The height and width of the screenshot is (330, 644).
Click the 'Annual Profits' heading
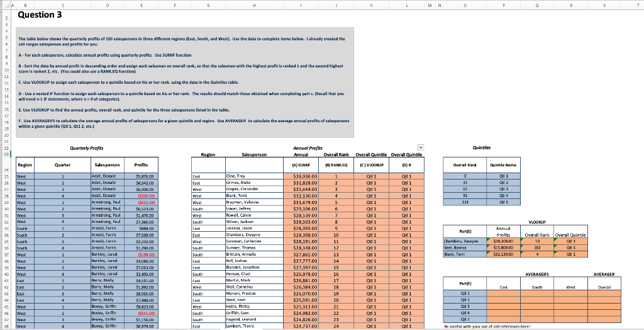click(x=308, y=148)
